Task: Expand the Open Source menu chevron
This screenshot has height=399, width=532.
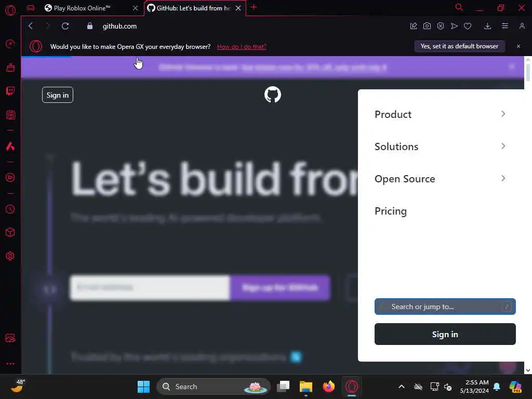Action: (503, 179)
